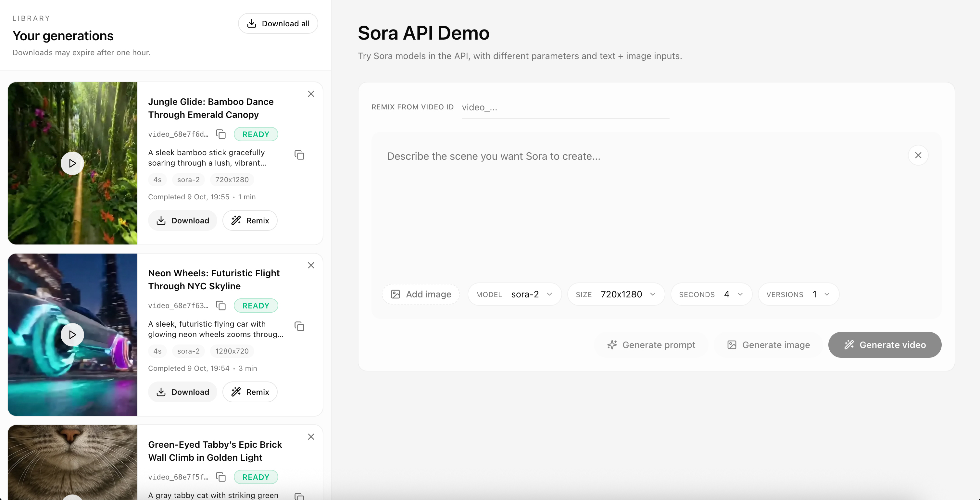Screen dimensions: 980x500
Task: Copy the Neon Wheels video ID
Action: tap(221, 306)
